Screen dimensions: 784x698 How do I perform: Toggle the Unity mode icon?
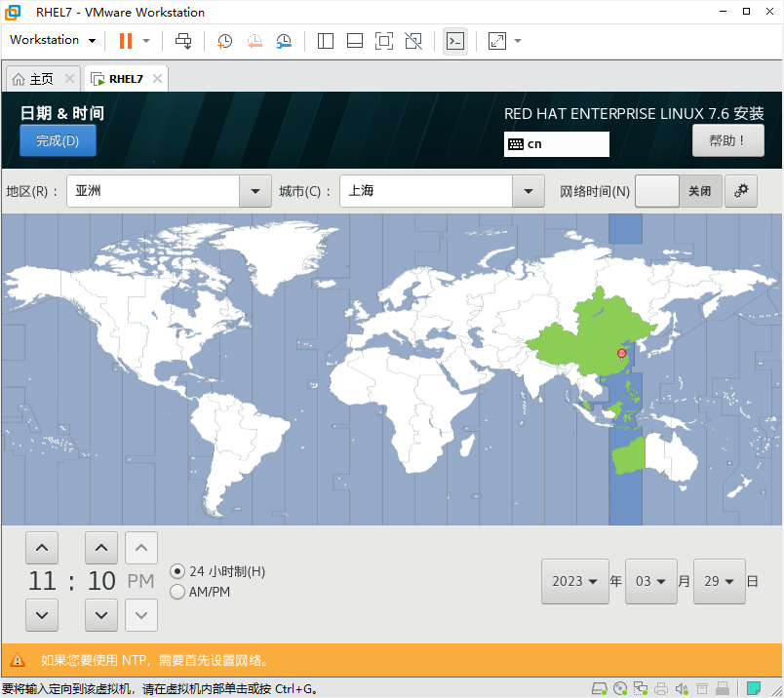point(413,41)
